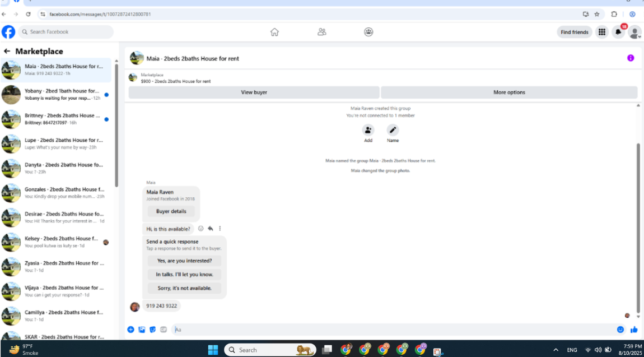Click the '919 243 9322' message bubble
Image resolution: width=644 pixels, height=357 pixels.
[161, 306]
